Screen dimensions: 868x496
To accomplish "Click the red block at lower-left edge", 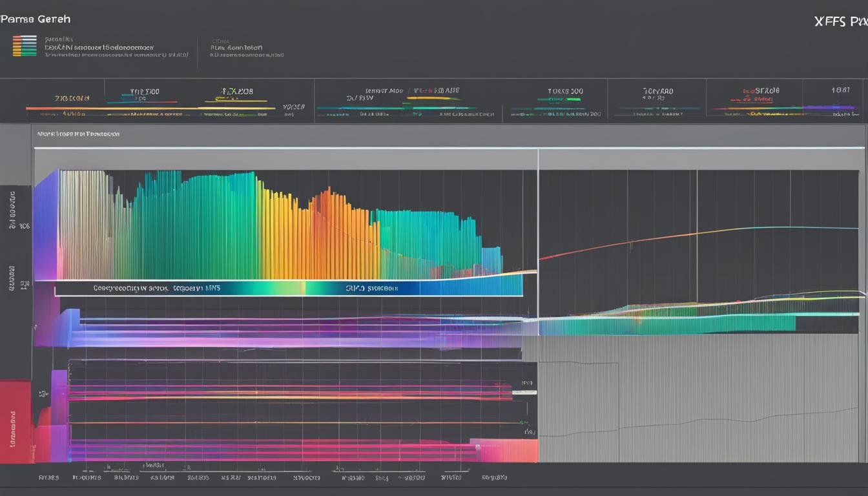I will (15, 420).
